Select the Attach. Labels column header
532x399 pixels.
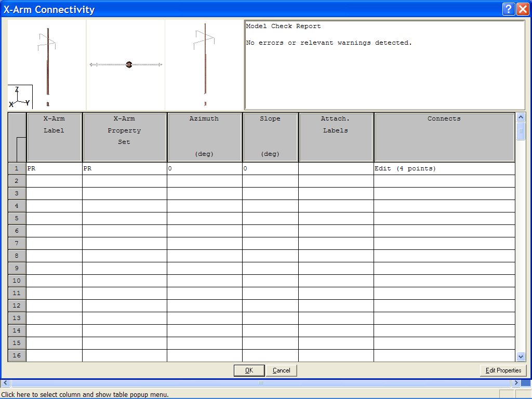pyautogui.click(x=336, y=137)
